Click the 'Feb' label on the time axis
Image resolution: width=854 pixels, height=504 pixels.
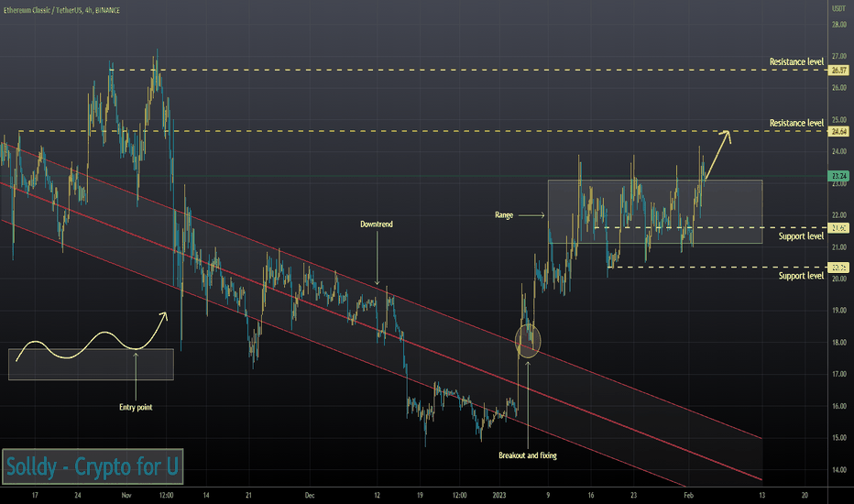[x=688, y=495]
